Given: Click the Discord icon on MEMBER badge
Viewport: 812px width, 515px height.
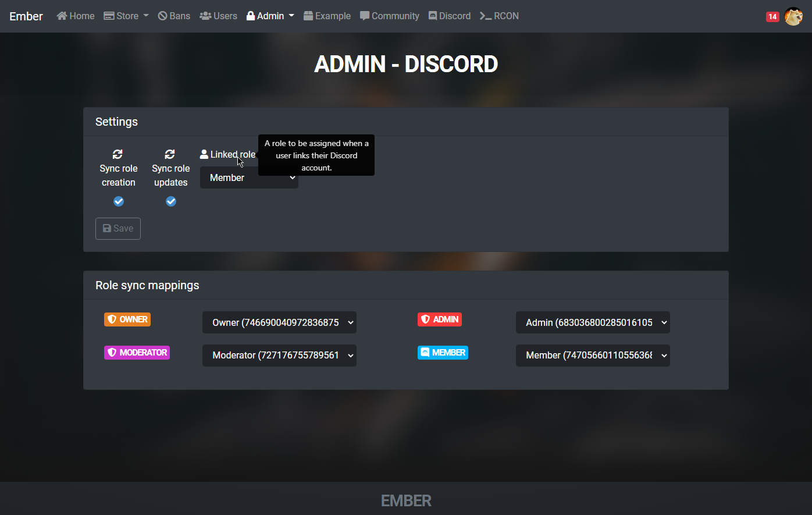Looking at the screenshot, I should pyautogui.click(x=425, y=353).
